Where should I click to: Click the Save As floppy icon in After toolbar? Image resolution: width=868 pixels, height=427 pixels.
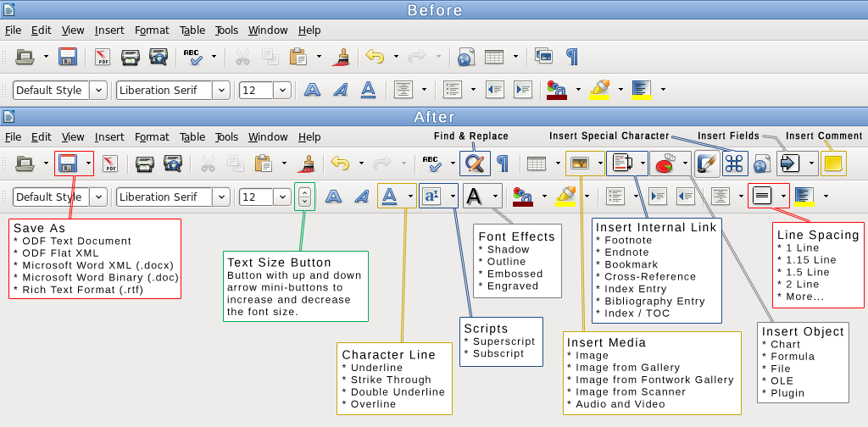click(x=68, y=163)
